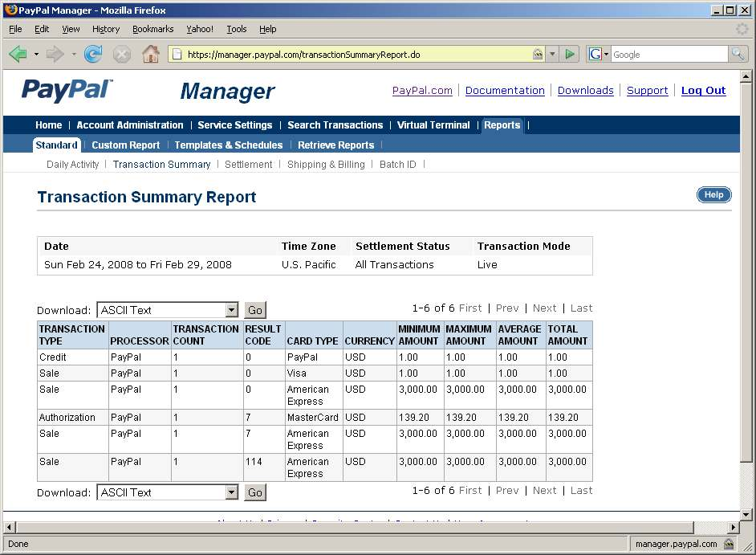This screenshot has height=555, width=756.
Task: Expand the address bar history dropdown
Action: pyautogui.click(x=552, y=55)
